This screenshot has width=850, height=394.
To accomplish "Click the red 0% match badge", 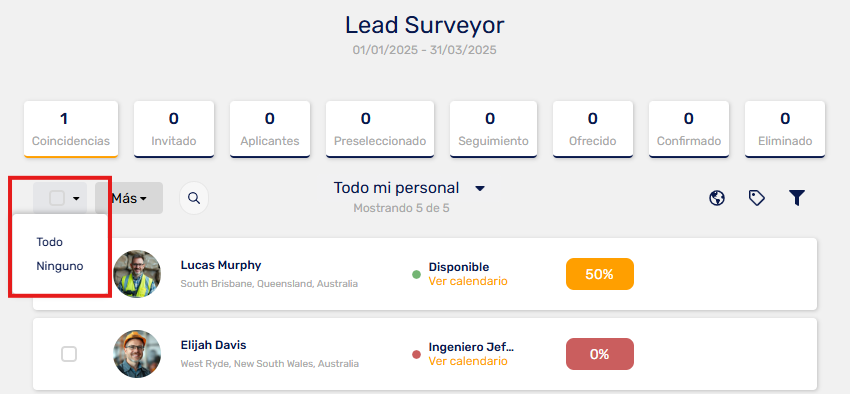I will coord(600,354).
